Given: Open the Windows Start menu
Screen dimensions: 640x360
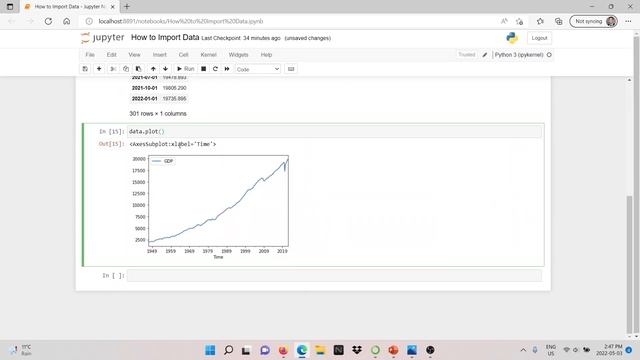Looking at the screenshot, I should click(210, 350).
